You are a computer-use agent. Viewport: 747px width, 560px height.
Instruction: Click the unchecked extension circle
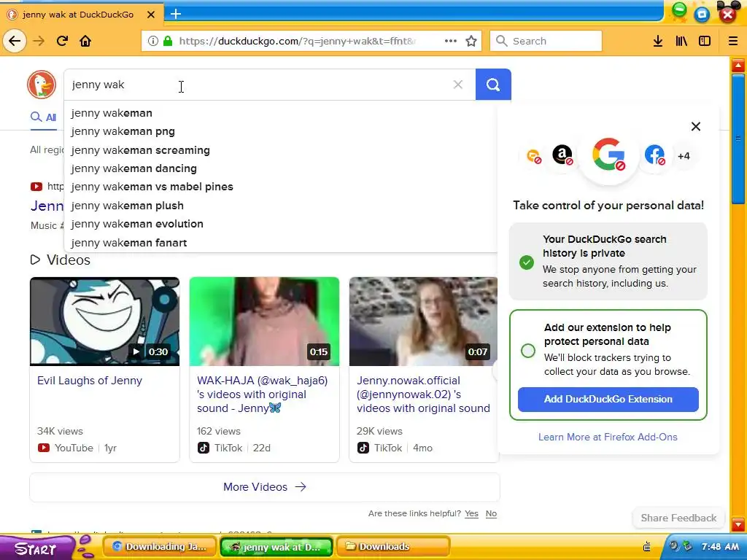click(x=528, y=351)
